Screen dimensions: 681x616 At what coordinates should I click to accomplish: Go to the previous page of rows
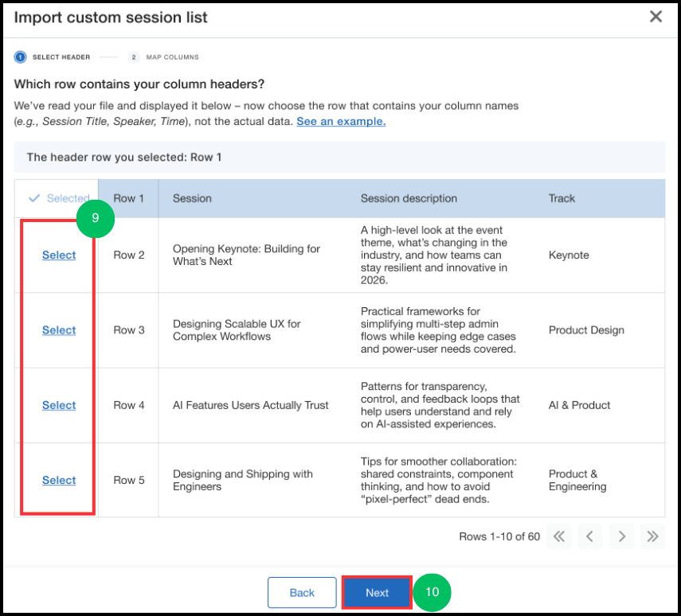tap(589, 536)
